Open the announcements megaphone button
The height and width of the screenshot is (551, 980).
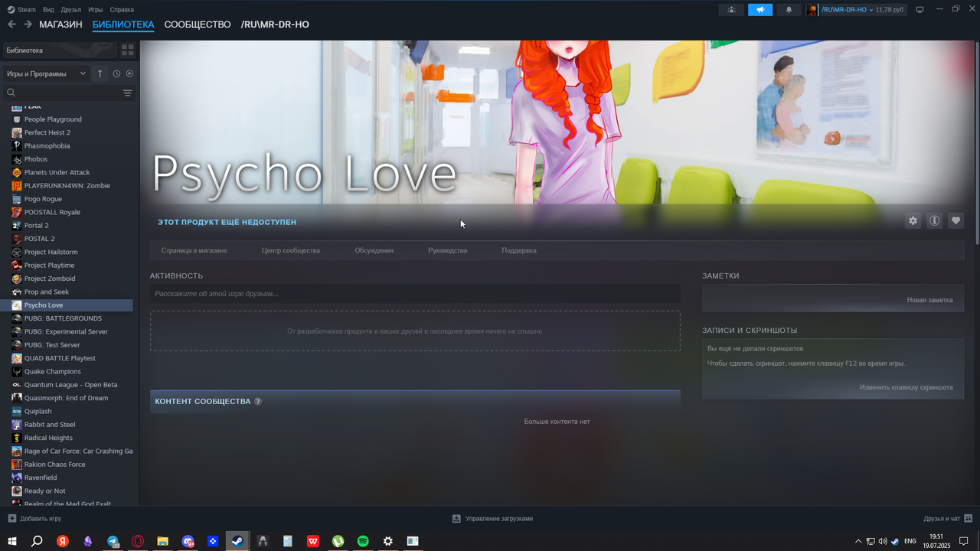[x=760, y=10]
